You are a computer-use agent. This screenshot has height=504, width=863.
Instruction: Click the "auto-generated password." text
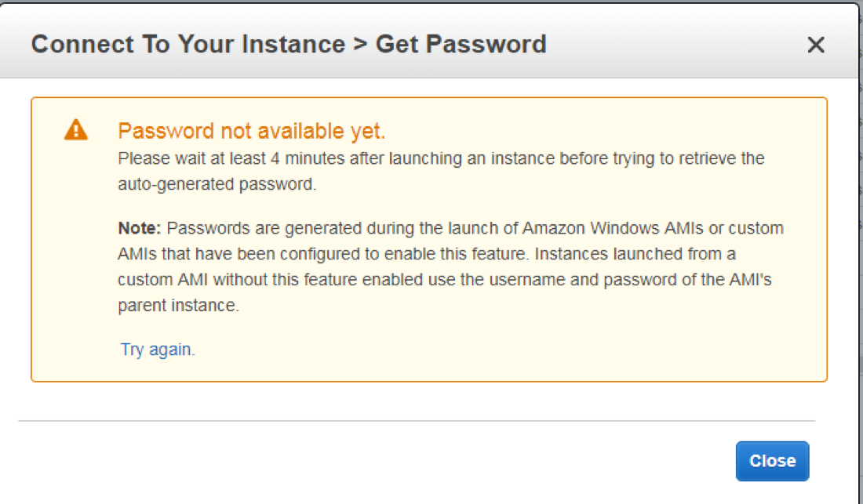coord(217,184)
